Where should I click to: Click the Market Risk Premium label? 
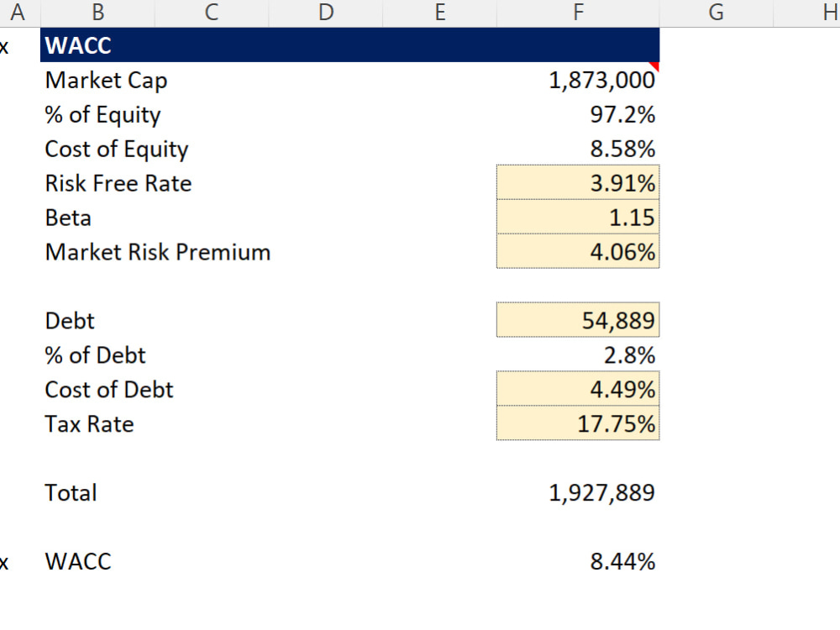click(x=158, y=252)
